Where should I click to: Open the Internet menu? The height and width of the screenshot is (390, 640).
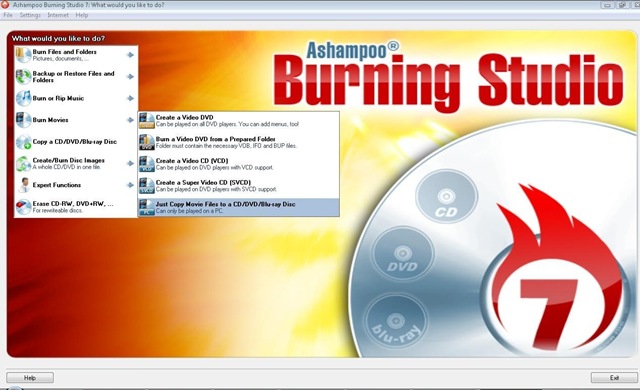pyautogui.click(x=58, y=15)
